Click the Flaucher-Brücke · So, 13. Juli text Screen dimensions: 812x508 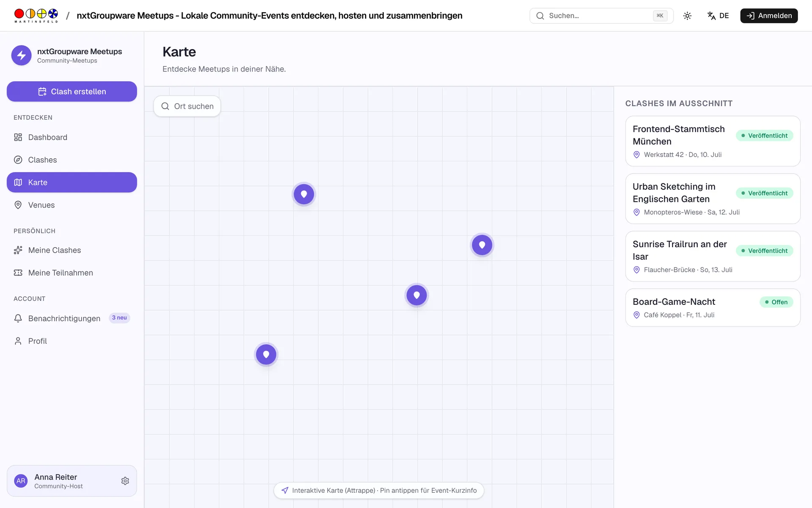coord(688,270)
